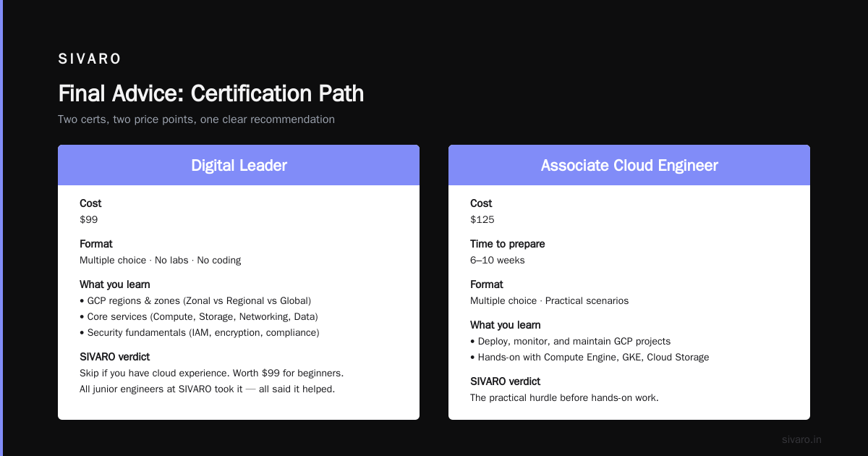Click Multiple choice · Practical scenarios text
The height and width of the screenshot is (456, 868).
point(549,300)
